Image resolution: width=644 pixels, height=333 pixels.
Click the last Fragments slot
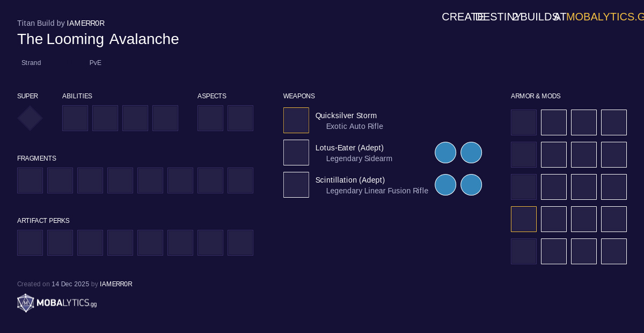pyautogui.click(x=240, y=180)
